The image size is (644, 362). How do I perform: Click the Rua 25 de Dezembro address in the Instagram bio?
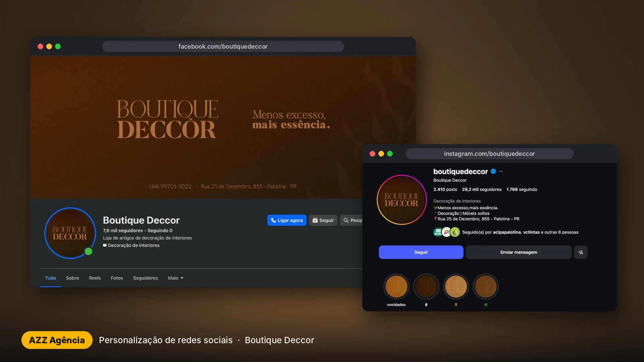[x=478, y=219]
